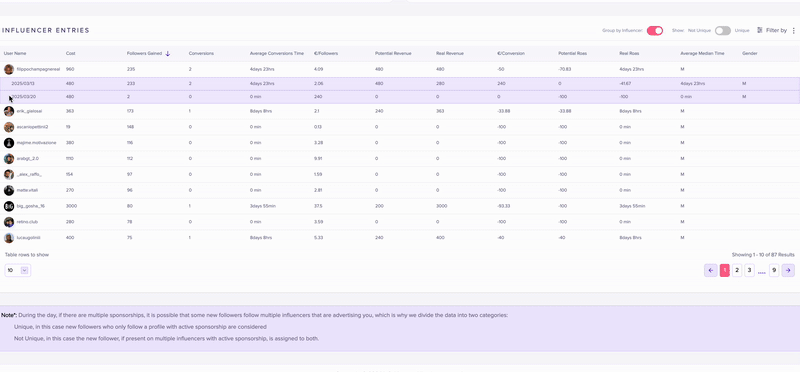
Task: Go to previous results page arrow
Action: click(x=711, y=270)
